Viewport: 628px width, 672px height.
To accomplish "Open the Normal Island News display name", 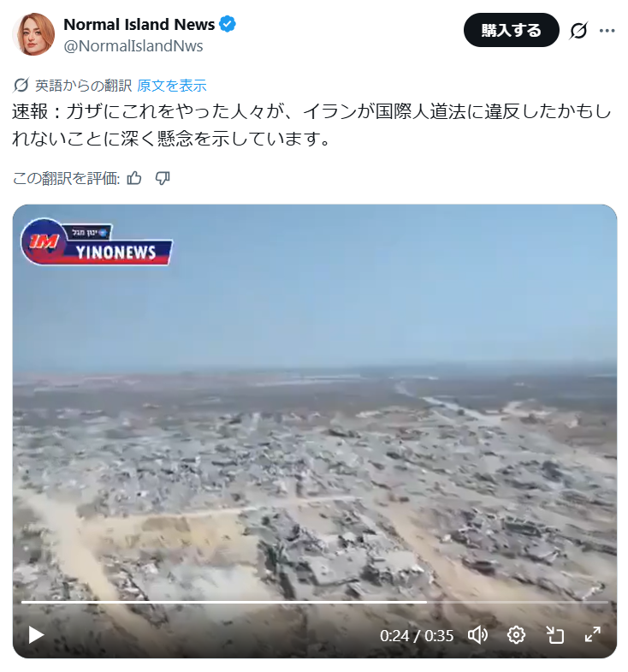I will click(139, 25).
